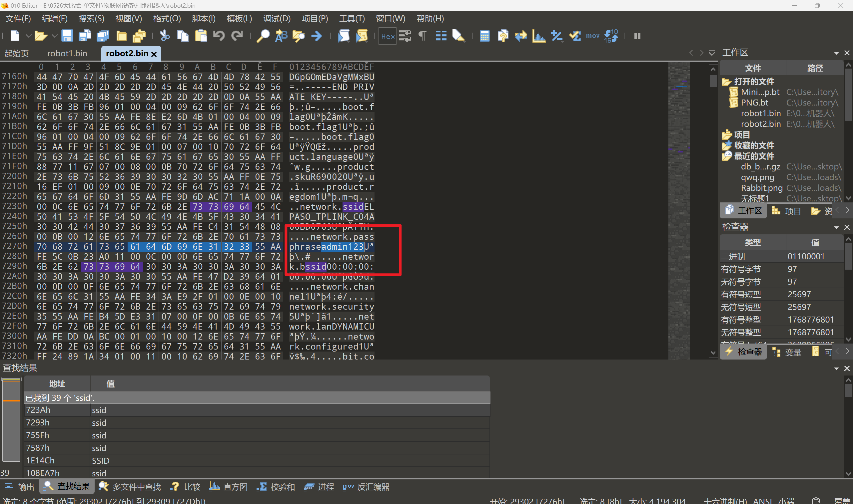Click the Copy toolbar icon
The width and height of the screenshot is (853, 504).
coord(183,36)
